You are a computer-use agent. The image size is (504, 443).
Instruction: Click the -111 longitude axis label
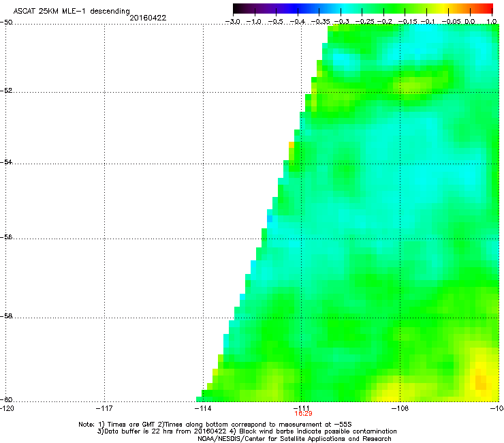point(301,408)
